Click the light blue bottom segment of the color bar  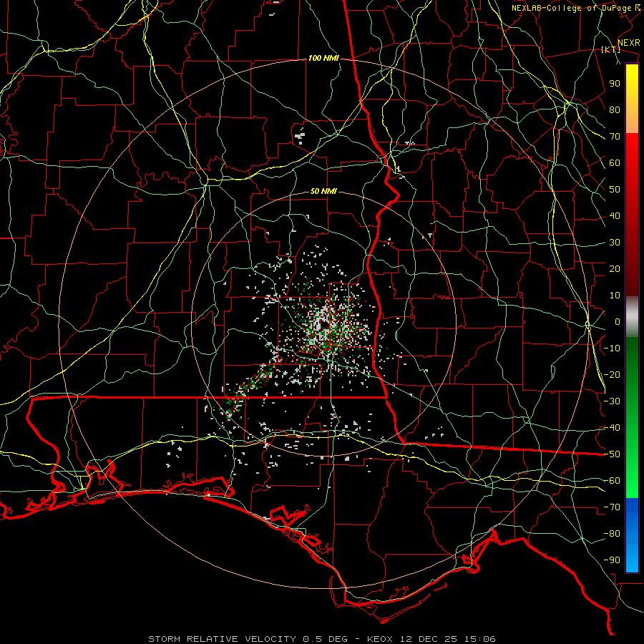[x=632, y=557]
